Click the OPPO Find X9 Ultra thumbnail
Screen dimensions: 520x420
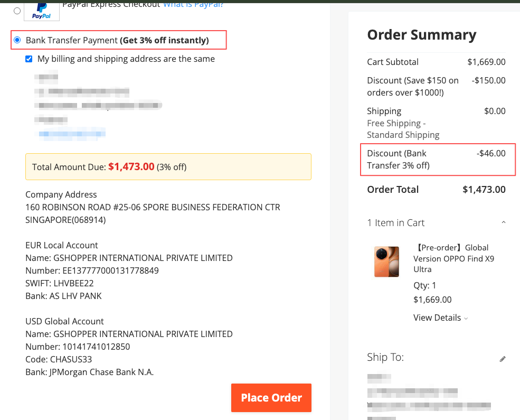pyautogui.click(x=386, y=262)
